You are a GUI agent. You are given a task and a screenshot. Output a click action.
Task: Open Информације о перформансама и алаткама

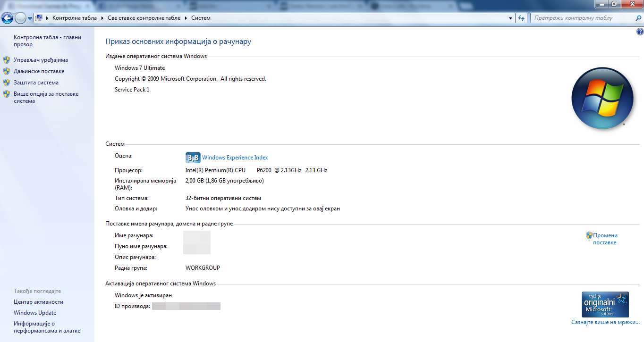(47, 327)
